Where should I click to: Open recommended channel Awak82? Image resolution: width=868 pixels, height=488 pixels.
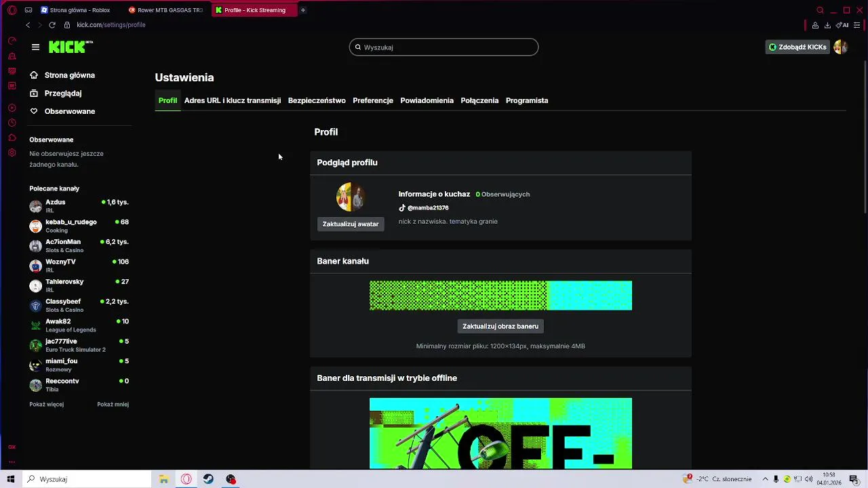pos(79,325)
